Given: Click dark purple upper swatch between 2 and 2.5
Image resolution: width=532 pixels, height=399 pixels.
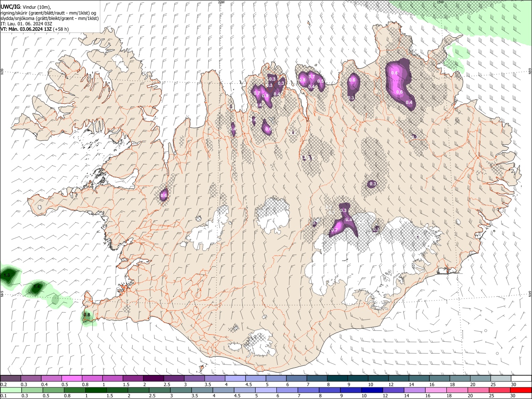Looking at the screenshot, I should (x=153, y=378).
